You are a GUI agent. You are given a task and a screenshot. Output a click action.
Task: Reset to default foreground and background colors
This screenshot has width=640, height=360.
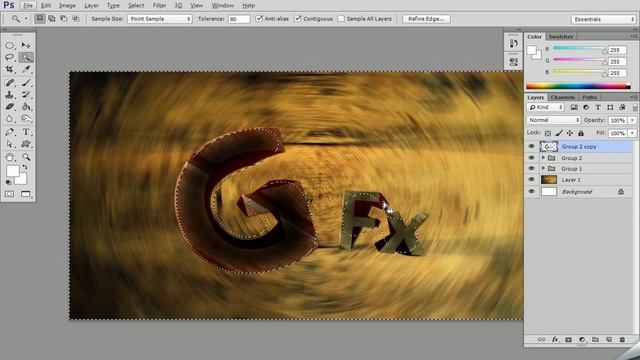[x=8, y=182]
